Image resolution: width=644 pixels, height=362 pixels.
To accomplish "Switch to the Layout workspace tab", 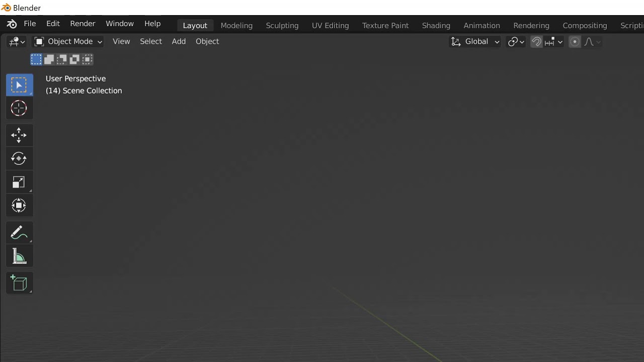I will click(195, 26).
